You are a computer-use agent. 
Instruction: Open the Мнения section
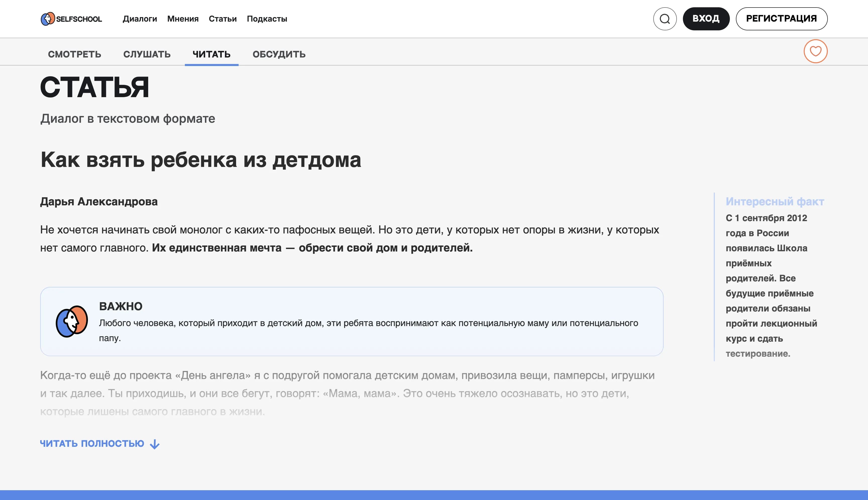[183, 19]
